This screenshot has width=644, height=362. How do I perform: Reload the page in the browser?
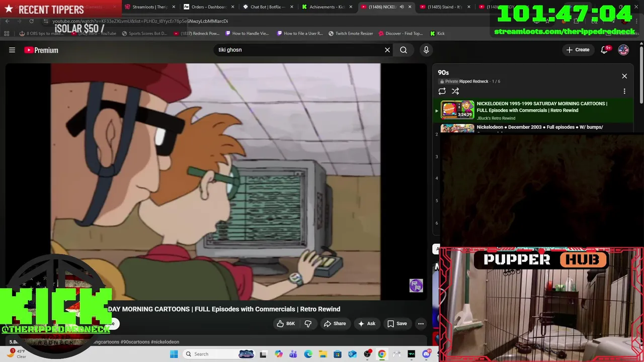pyautogui.click(x=31, y=21)
